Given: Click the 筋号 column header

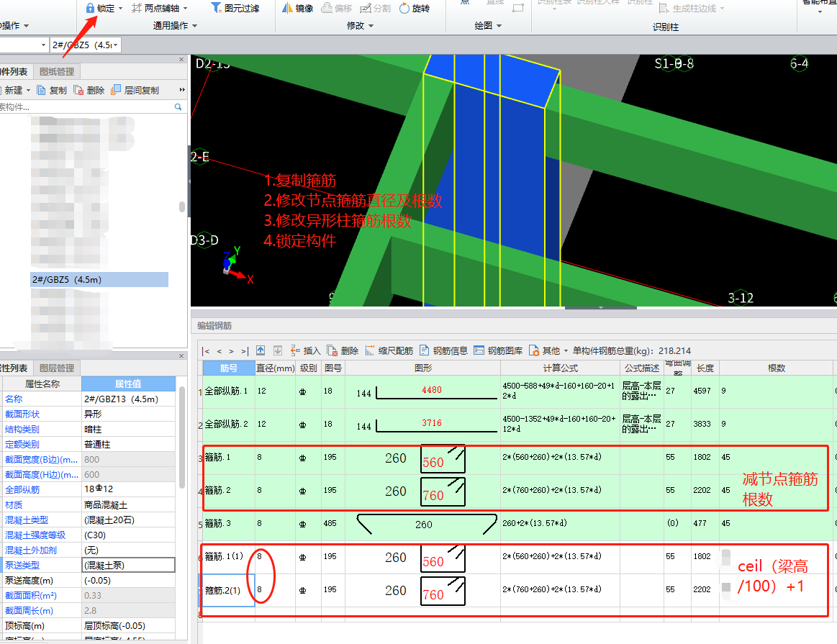Looking at the screenshot, I should pyautogui.click(x=228, y=368).
